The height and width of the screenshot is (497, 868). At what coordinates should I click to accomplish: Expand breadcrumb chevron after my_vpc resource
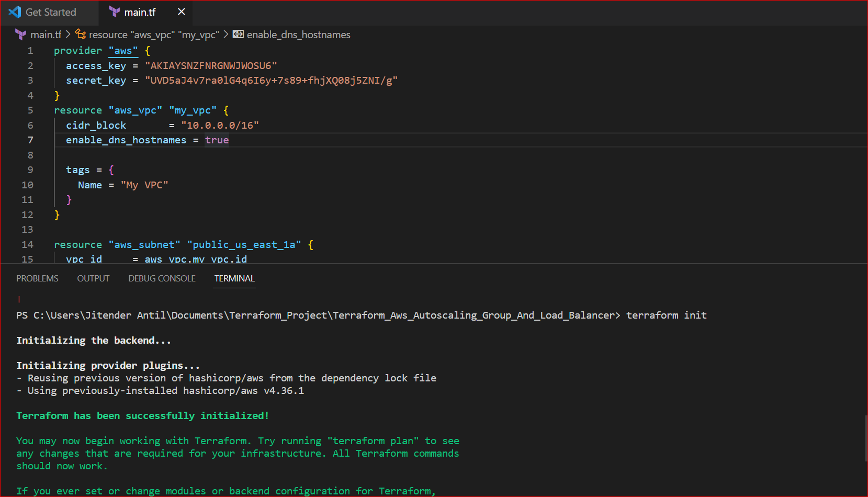pyautogui.click(x=226, y=35)
